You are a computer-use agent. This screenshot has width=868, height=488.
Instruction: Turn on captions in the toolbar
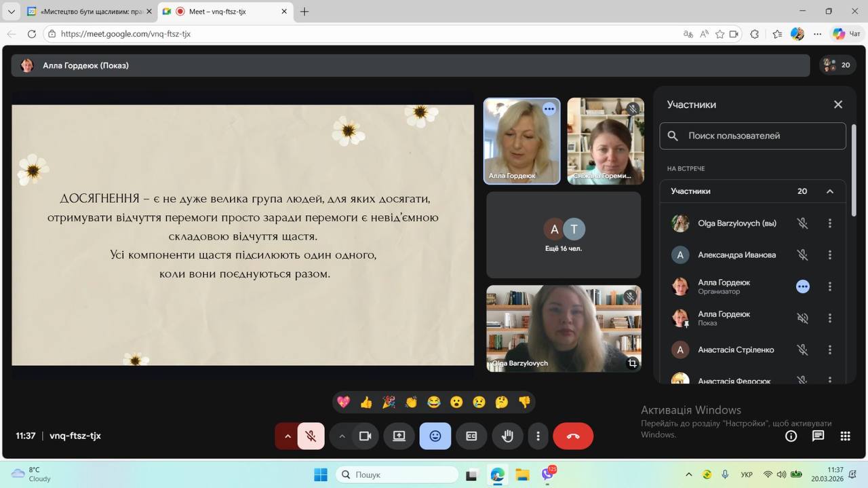[x=471, y=436]
